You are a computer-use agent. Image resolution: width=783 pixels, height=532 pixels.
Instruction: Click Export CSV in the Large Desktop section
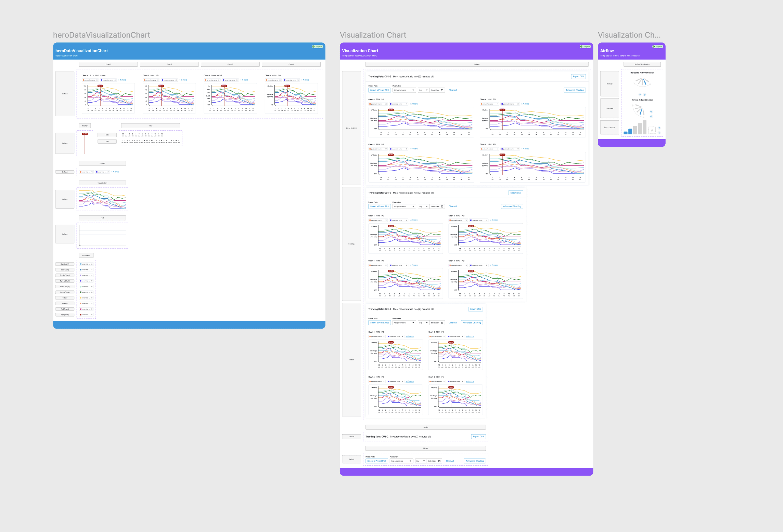click(578, 77)
